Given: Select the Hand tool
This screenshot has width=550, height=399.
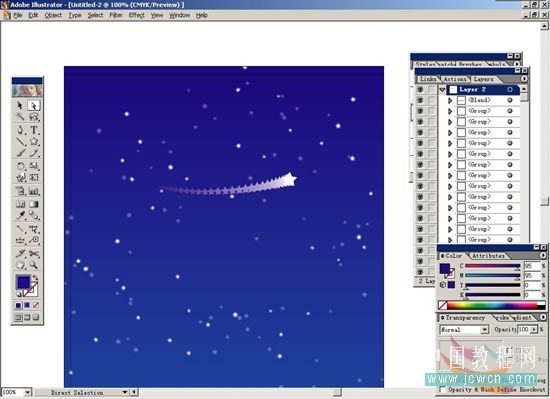Looking at the screenshot, I should (20, 265).
